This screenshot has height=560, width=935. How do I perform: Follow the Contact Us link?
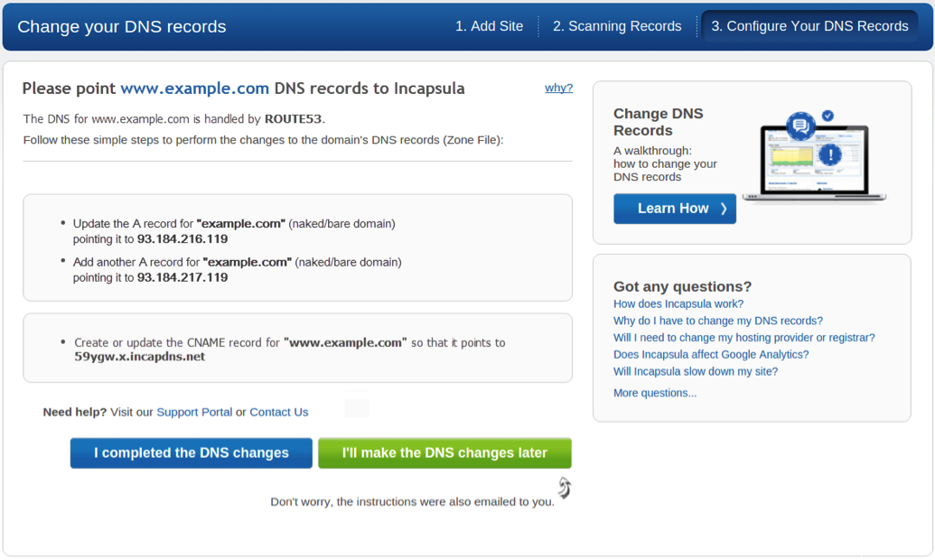pos(279,412)
